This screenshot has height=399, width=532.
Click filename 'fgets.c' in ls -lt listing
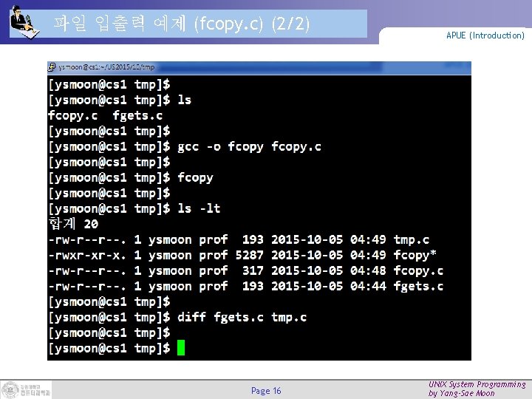tap(418, 287)
